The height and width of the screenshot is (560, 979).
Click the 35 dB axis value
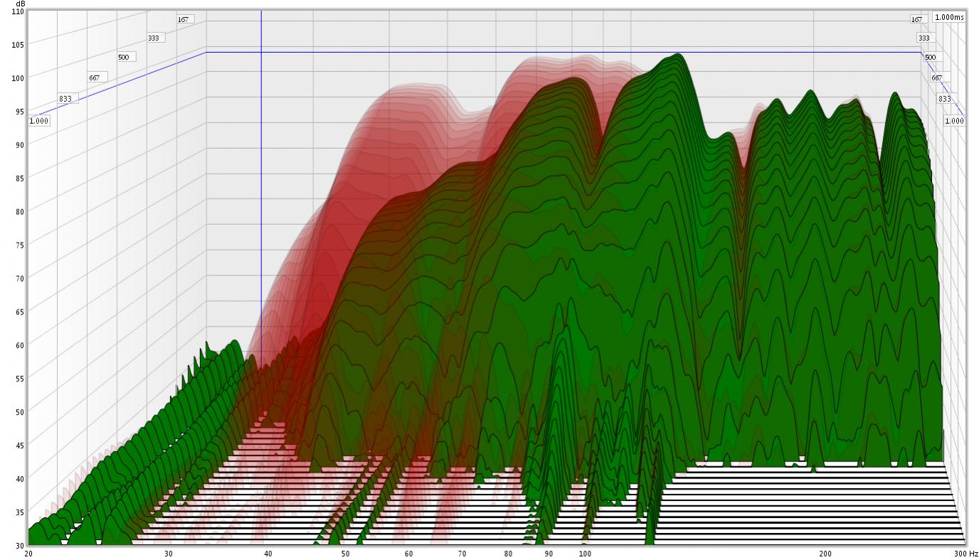(x=20, y=512)
